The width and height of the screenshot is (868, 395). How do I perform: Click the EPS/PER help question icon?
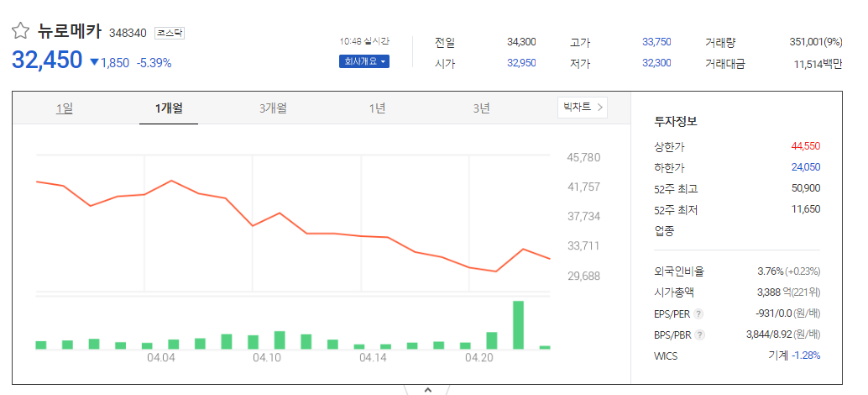point(698,314)
